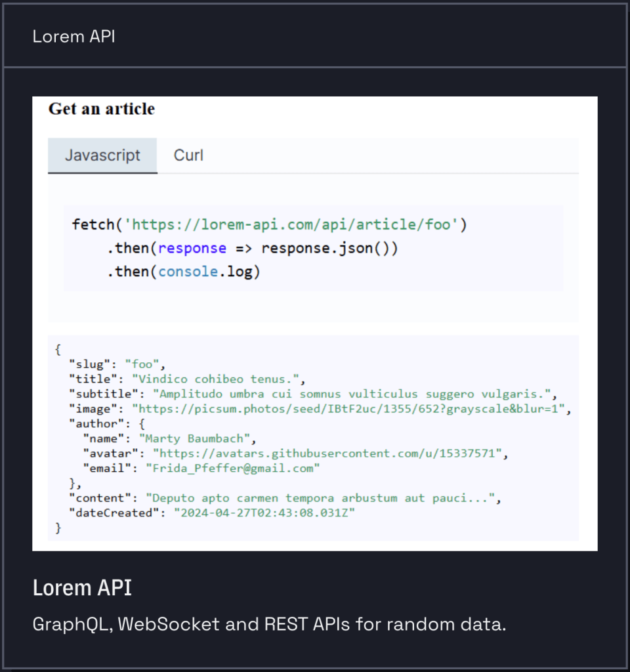
Task: Click the "content" Deputo apto carmen value
Action: click(x=320, y=498)
